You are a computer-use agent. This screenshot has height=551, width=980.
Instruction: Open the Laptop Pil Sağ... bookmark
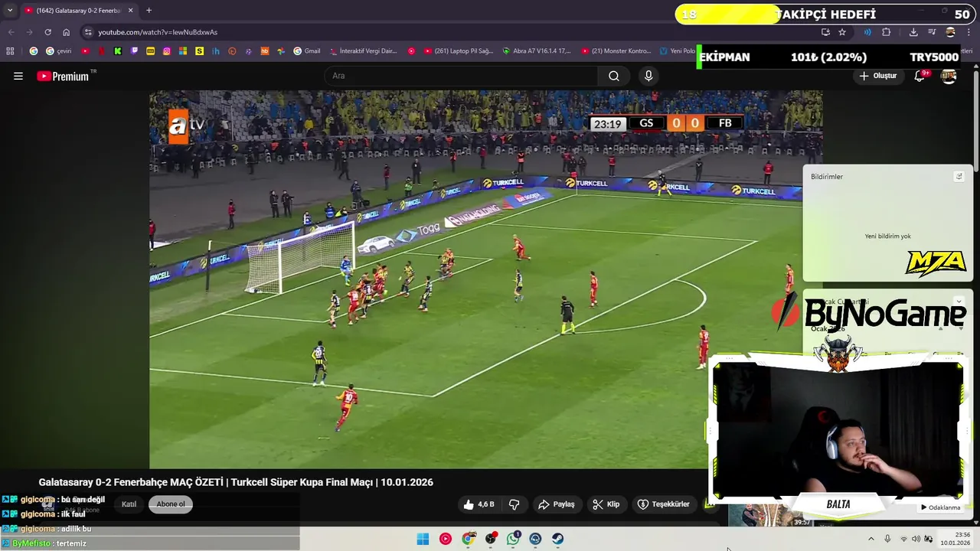pos(457,51)
